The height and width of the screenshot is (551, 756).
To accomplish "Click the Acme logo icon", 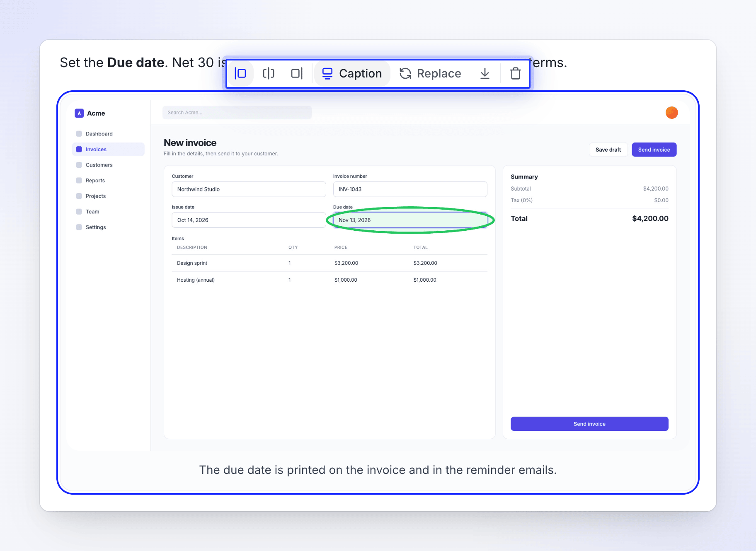I will (x=79, y=113).
